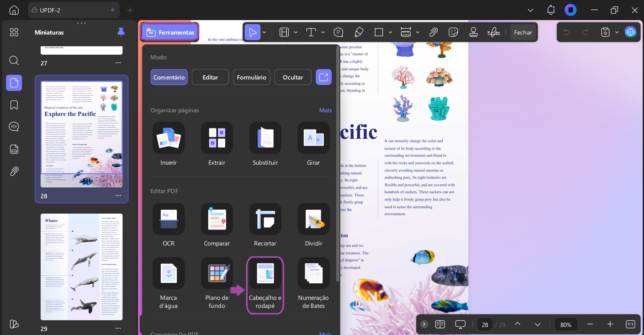Click the Fechar button
This screenshot has width=644, height=335.
point(523,32)
